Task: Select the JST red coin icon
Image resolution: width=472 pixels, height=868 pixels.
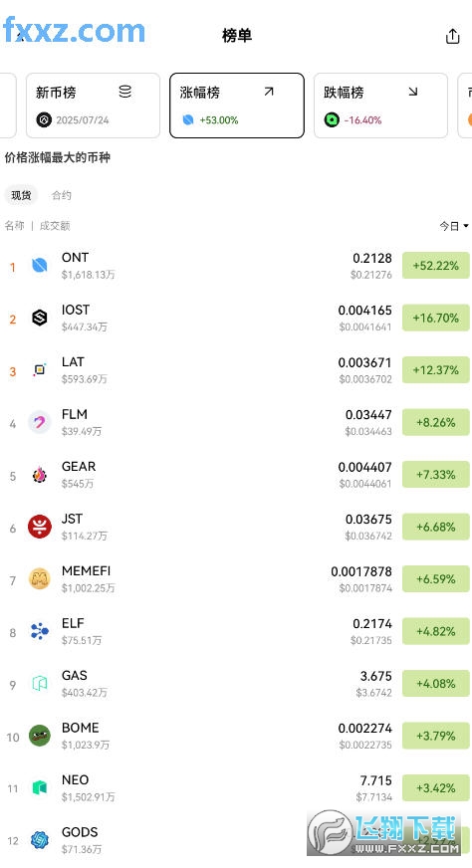Action: tap(40, 527)
